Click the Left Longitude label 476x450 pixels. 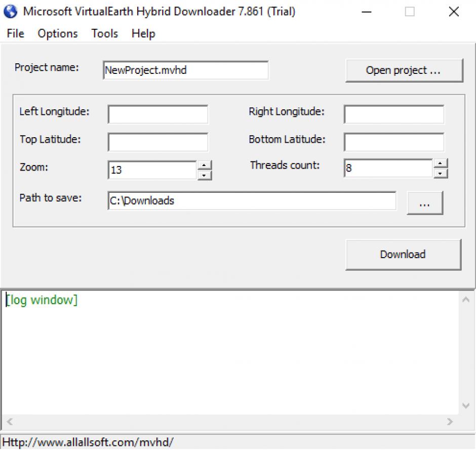point(54,112)
